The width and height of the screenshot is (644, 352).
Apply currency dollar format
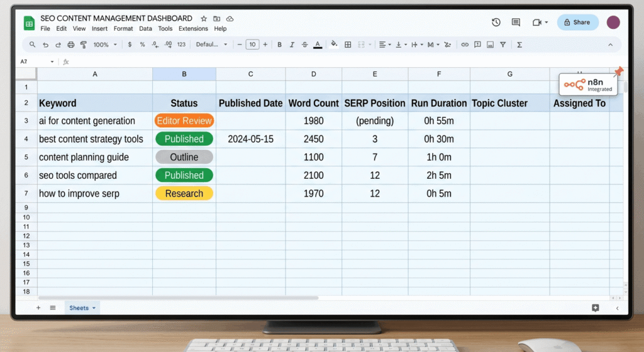130,45
